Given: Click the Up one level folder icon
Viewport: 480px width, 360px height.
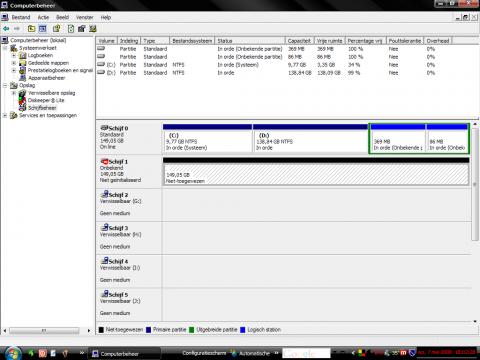Looking at the screenshot, I should pos(31,29).
